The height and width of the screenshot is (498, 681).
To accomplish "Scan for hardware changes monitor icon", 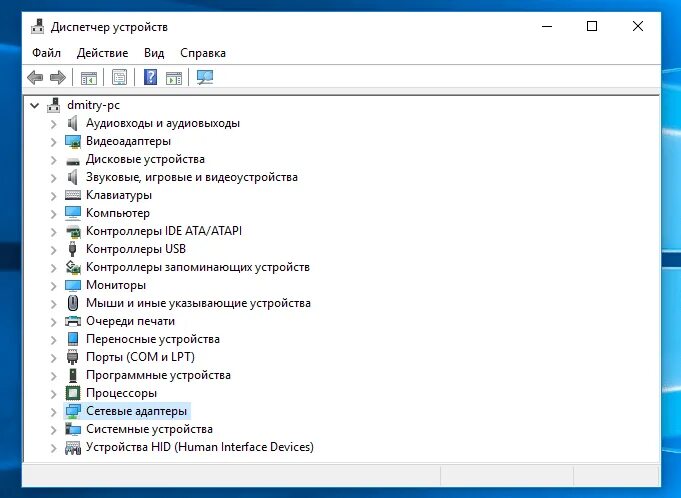I will [205, 78].
